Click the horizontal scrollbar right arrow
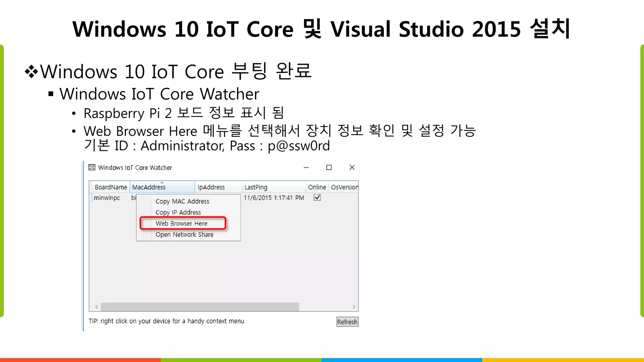Viewport: 644px width, 362px height. tap(354, 307)
